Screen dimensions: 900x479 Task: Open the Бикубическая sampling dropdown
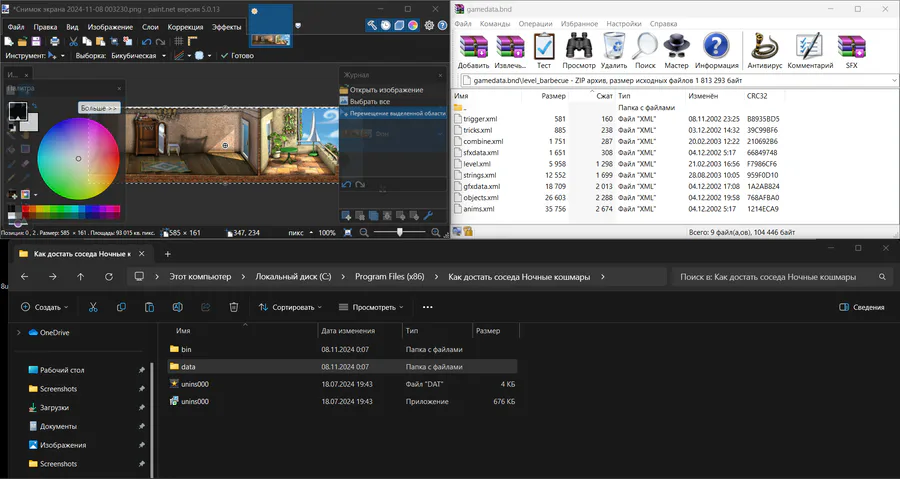[x=138, y=56]
